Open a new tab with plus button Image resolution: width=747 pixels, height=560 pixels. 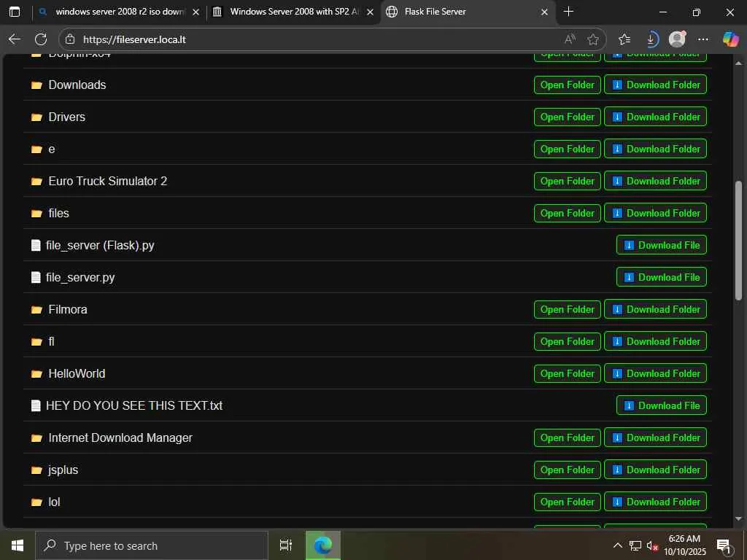click(568, 12)
